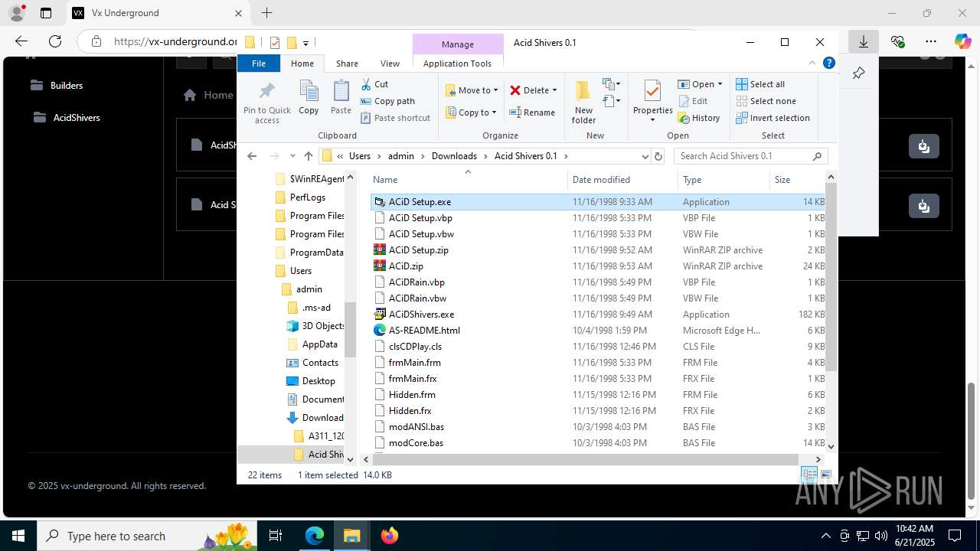Viewport: 980px width, 551px height.
Task: Open recent locations dropdown arrow
Action: point(292,156)
